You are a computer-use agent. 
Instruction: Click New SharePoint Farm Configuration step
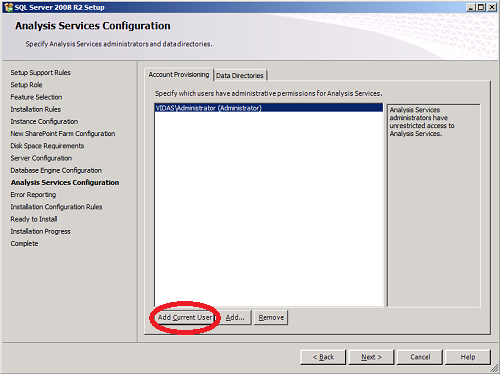coord(63,133)
